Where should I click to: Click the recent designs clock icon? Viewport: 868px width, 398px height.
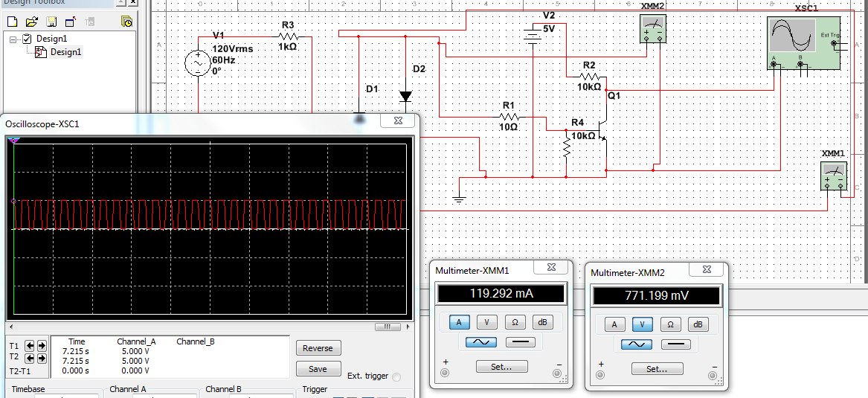pyautogui.click(x=126, y=22)
